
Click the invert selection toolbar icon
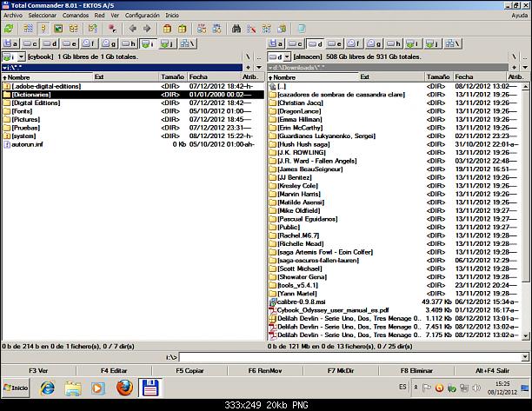click(92, 29)
